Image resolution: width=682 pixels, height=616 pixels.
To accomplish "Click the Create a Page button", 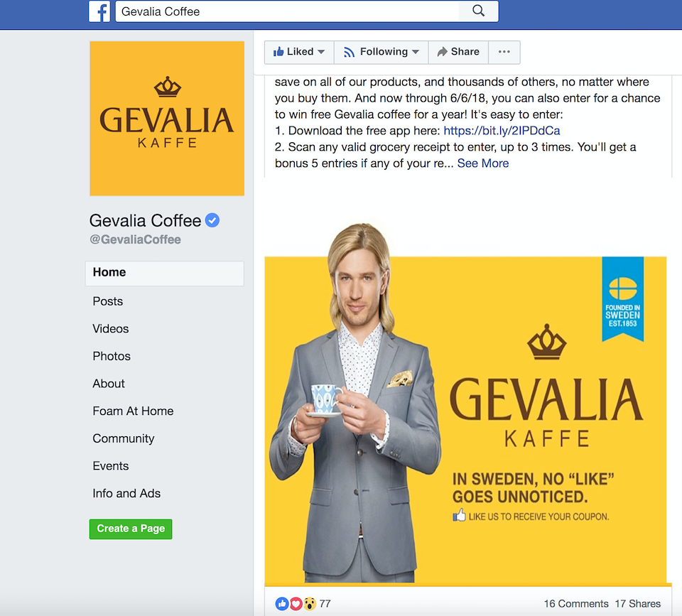I will coord(131,529).
